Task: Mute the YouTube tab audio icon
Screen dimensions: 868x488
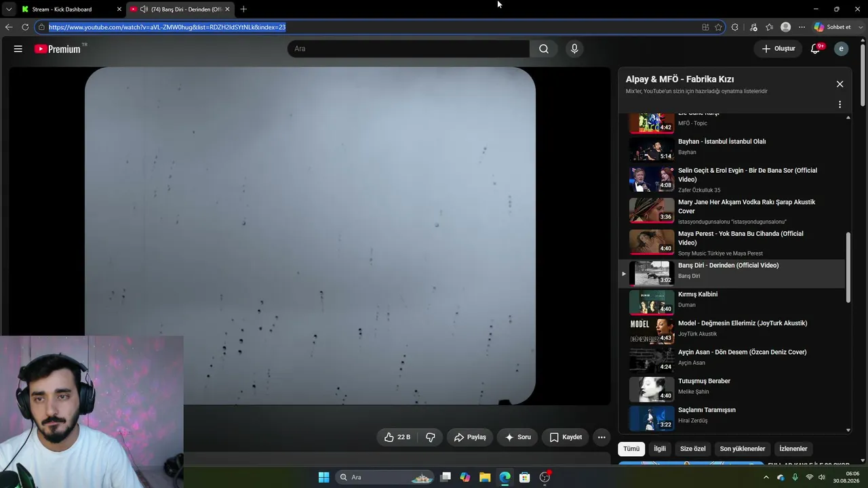Action: click(x=144, y=9)
